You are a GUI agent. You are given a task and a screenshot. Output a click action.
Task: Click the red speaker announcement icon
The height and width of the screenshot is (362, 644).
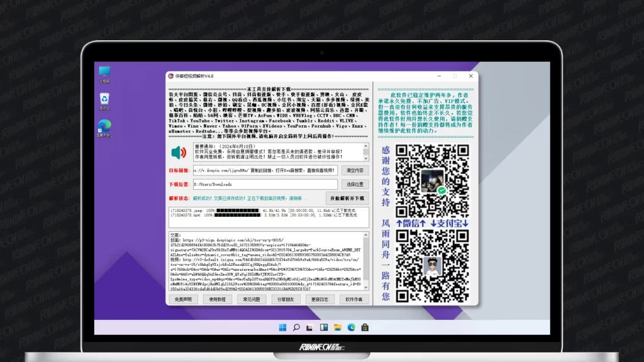tap(180, 153)
